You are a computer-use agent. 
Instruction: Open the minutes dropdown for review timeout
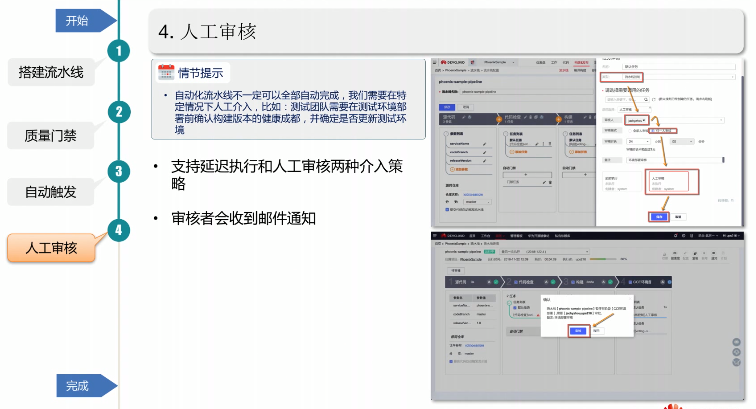682,141
